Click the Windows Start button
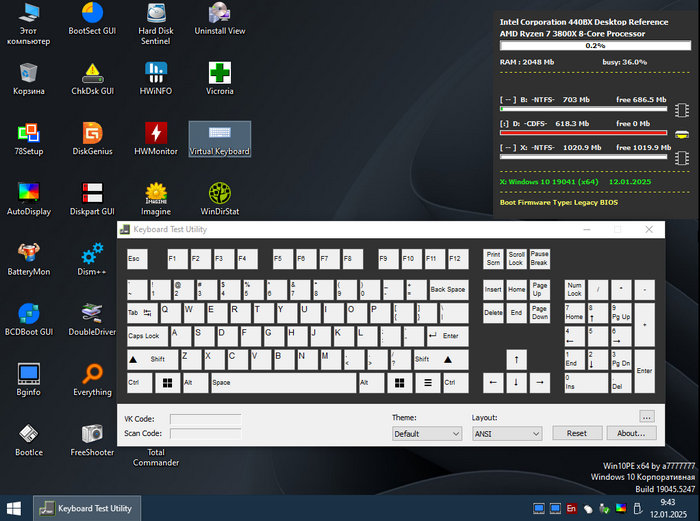This screenshot has width=700, height=521. [14, 508]
